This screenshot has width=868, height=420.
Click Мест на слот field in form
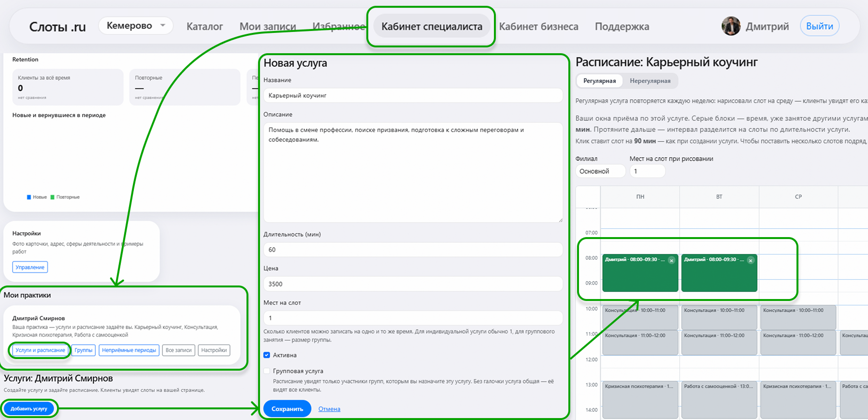point(413,318)
